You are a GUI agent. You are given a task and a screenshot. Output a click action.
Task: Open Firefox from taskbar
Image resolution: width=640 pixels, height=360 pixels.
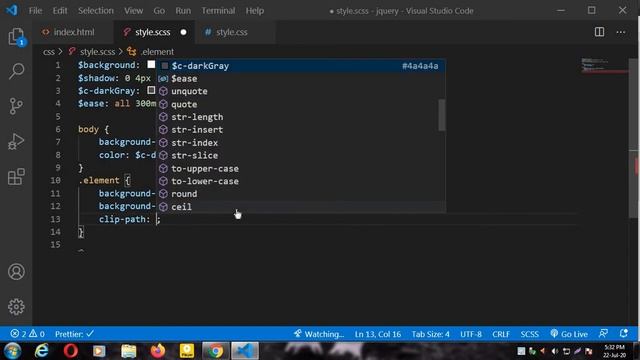click(158, 351)
